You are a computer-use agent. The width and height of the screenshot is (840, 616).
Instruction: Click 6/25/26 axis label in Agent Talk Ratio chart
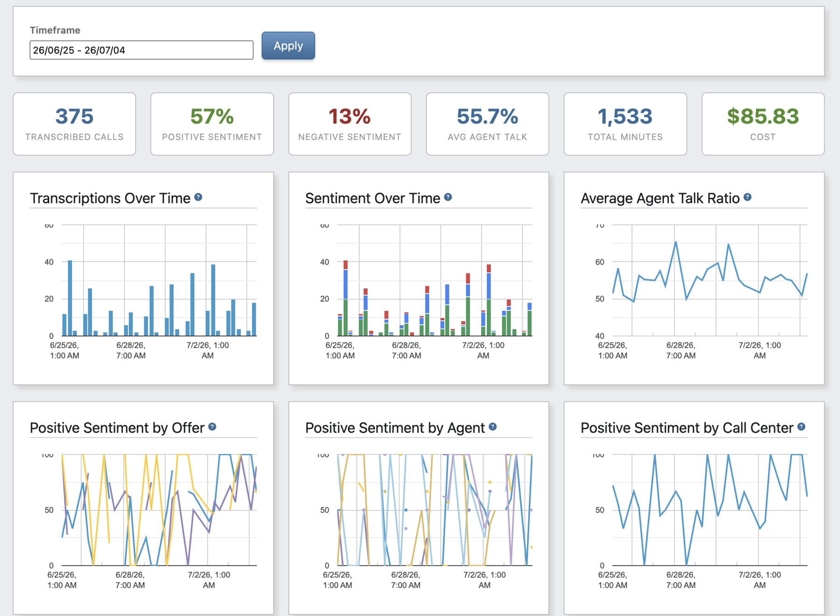[613, 350]
